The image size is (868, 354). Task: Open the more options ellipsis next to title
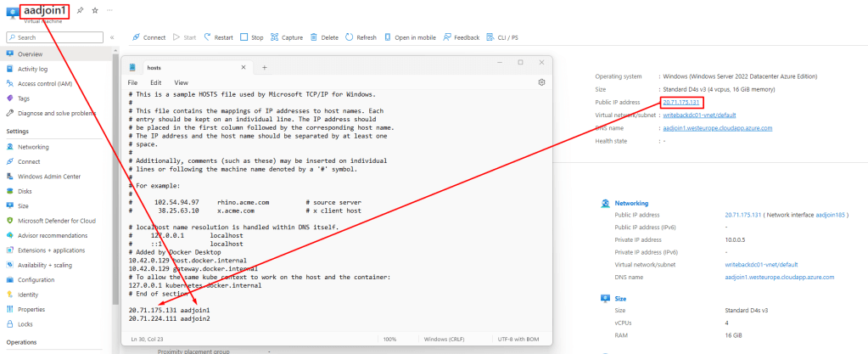coord(110,9)
